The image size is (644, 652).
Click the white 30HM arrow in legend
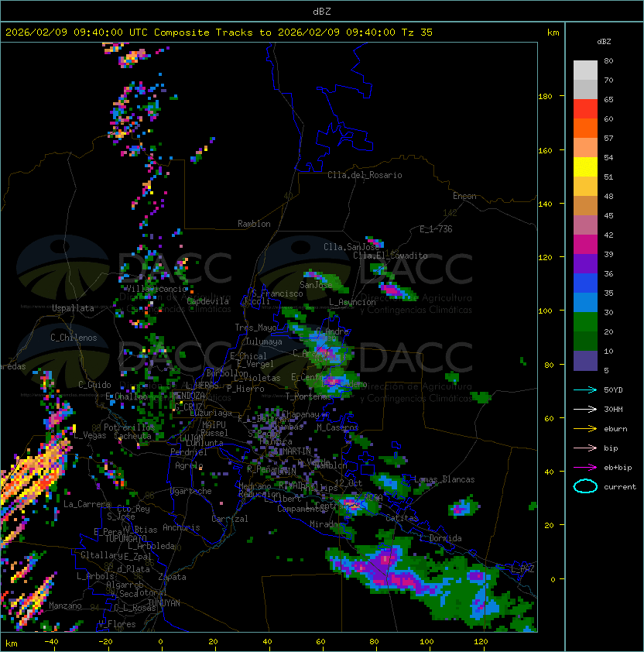[585, 409]
